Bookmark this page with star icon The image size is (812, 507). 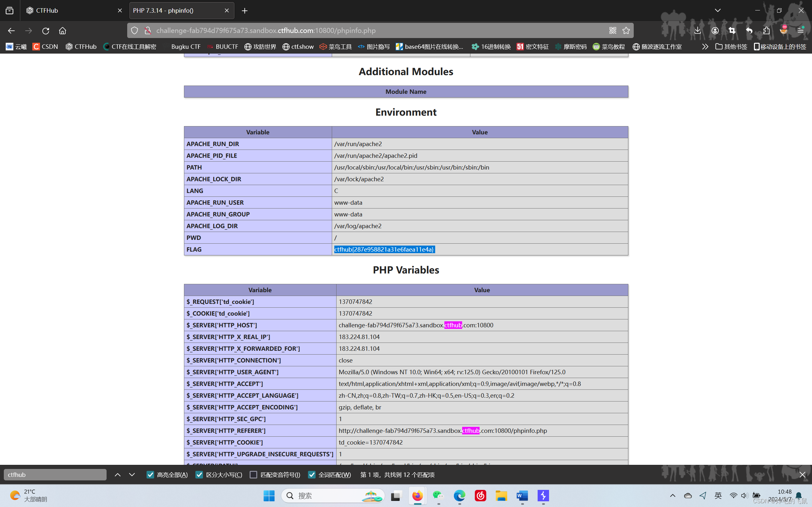626,30
